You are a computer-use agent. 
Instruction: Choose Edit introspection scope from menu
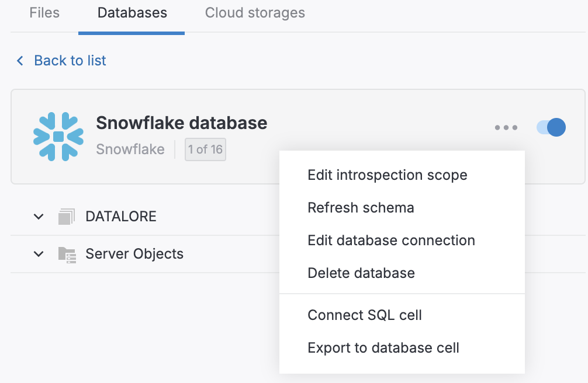point(387,175)
